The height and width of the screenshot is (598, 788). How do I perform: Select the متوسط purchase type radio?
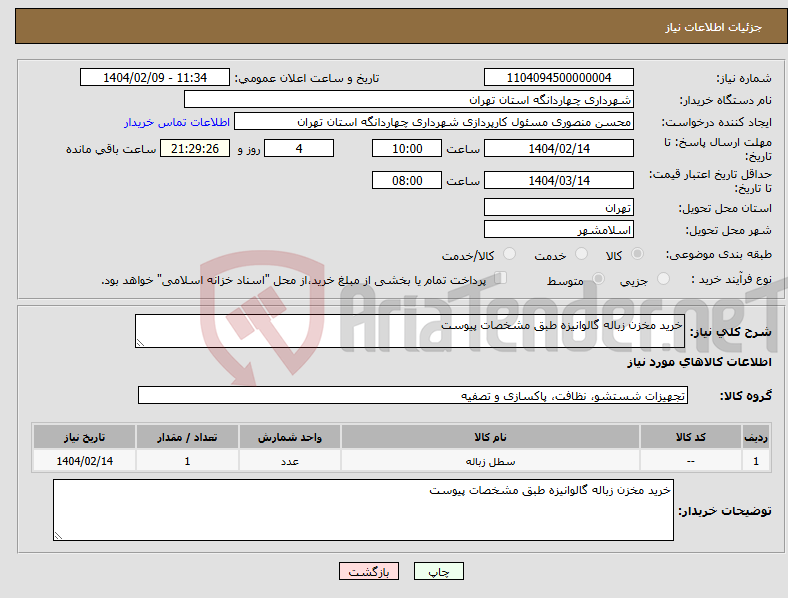[x=598, y=279]
